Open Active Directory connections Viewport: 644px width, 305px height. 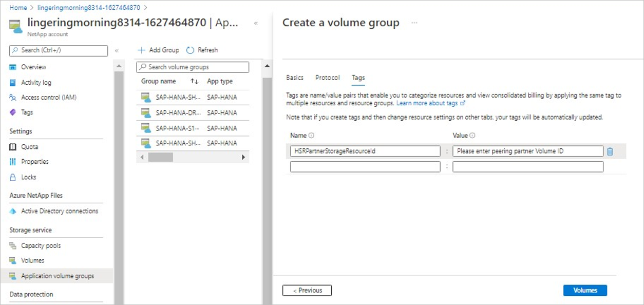coord(60,211)
